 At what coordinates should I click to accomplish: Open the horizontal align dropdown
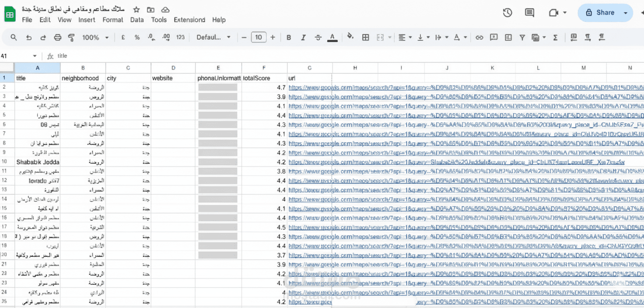pyautogui.click(x=405, y=38)
